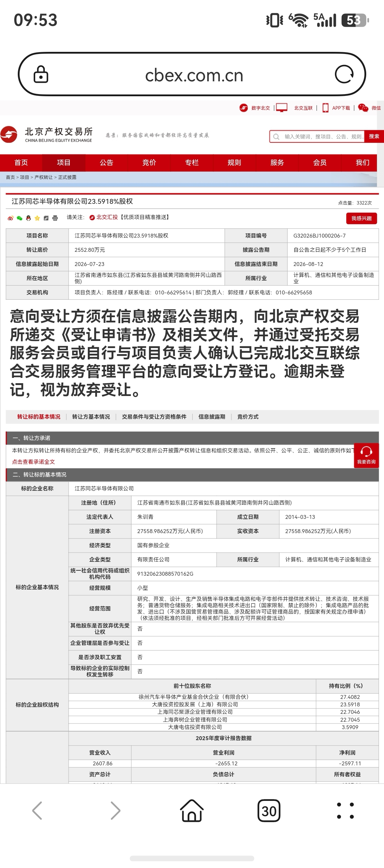Share via the Weibo icon
Viewport: 384px width, 868px height.
(10, 218)
